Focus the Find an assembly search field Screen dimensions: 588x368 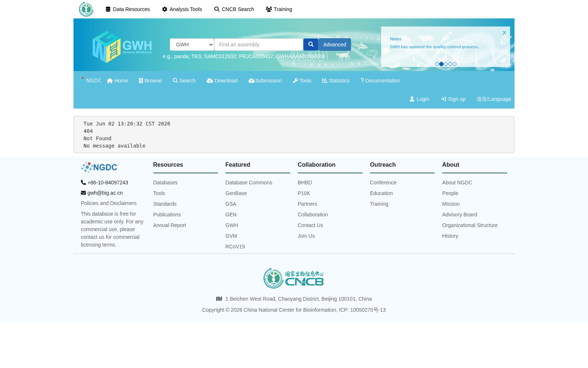[x=259, y=45]
